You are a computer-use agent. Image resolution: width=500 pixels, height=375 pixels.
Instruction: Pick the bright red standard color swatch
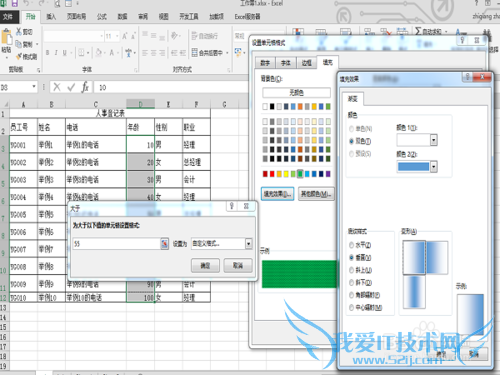coord(272,174)
